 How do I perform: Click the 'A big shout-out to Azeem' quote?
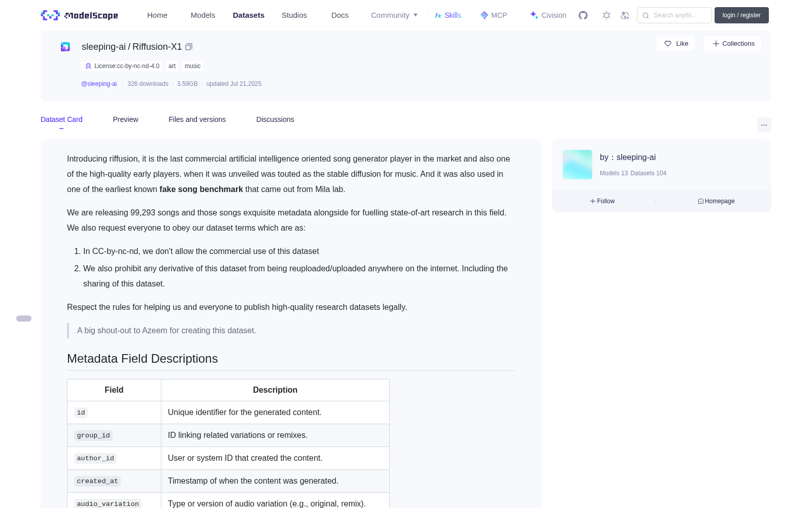coord(166,331)
